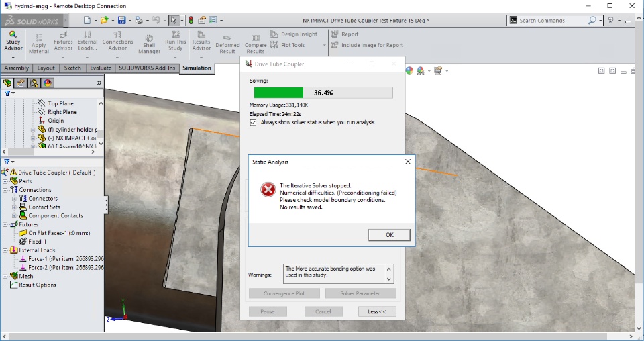The width and height of the screenshot is (644, 341).
Task: Open Fixtures Advisor dropdown arrow
Action: coord(63,58)
